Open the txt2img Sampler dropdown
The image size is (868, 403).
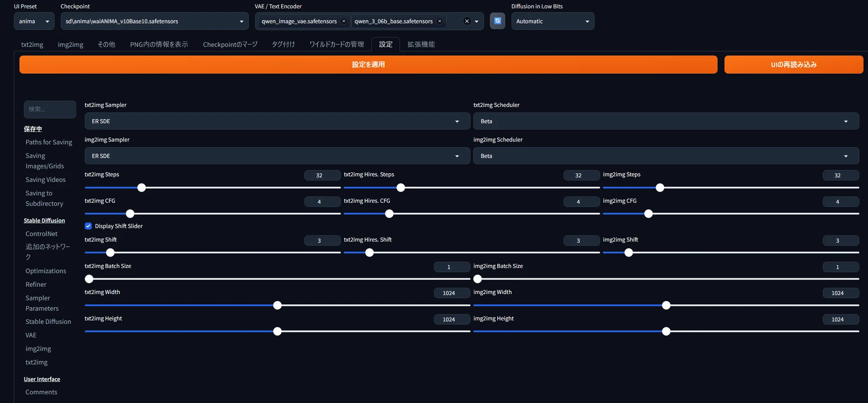277,121
